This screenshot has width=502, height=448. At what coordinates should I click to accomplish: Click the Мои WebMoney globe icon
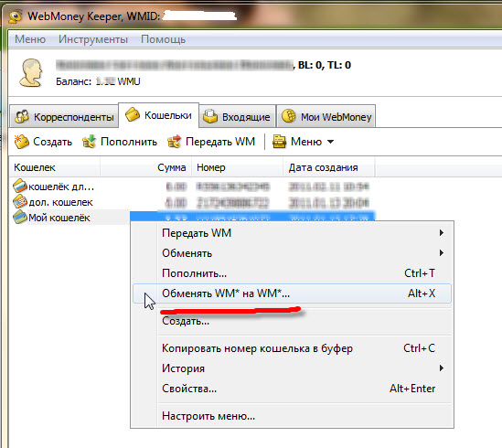coord(289,116)
